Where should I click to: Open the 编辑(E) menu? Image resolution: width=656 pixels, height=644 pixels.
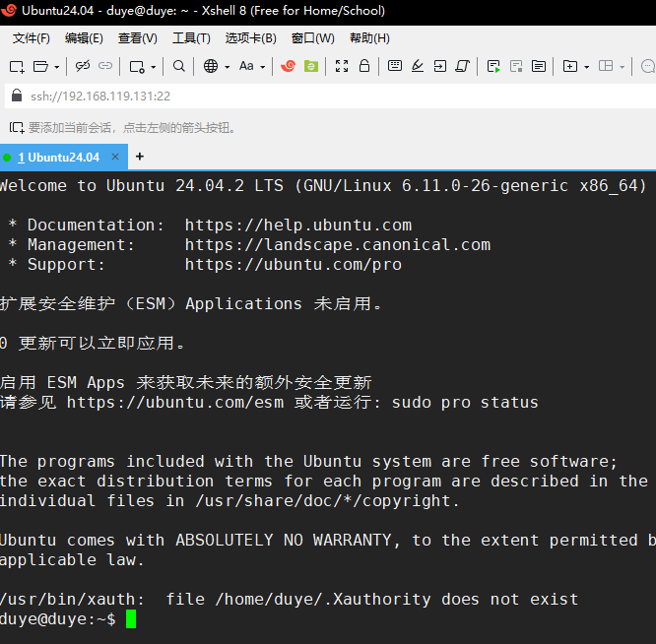pyautogui.click(x=84, y=38)
